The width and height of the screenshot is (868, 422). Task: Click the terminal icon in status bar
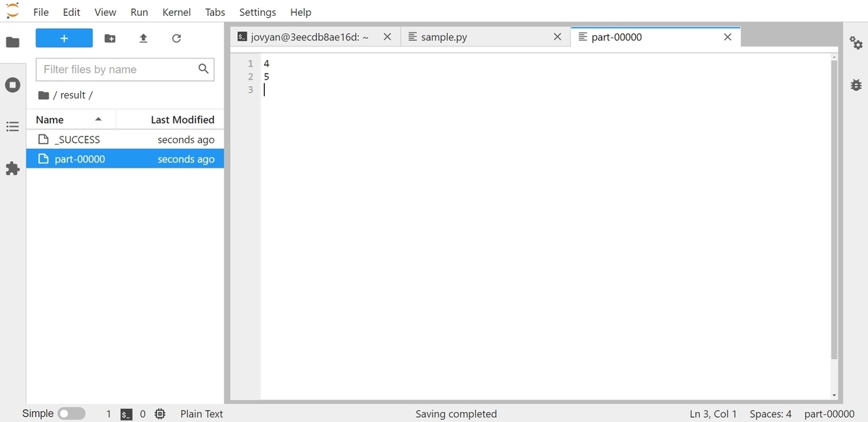(x=127, y=414)
